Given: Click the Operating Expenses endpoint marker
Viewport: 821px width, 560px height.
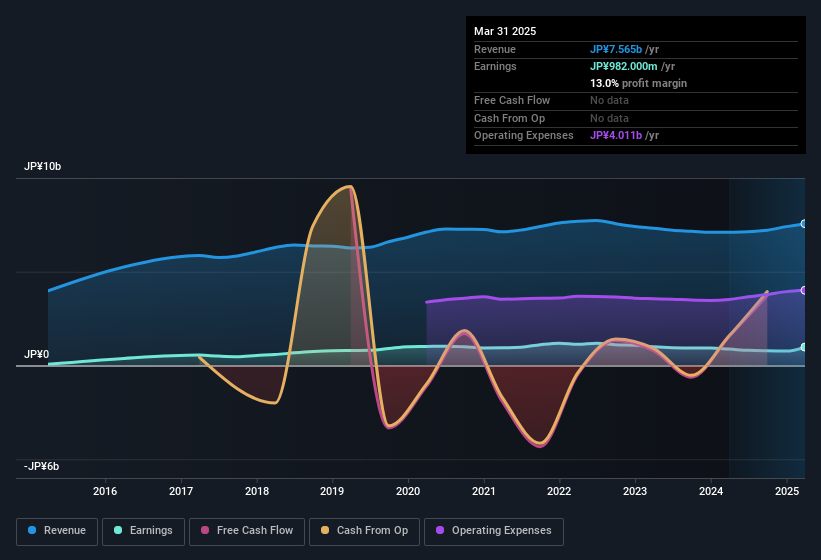Looking at the screenshot, I should click(804, 290).
